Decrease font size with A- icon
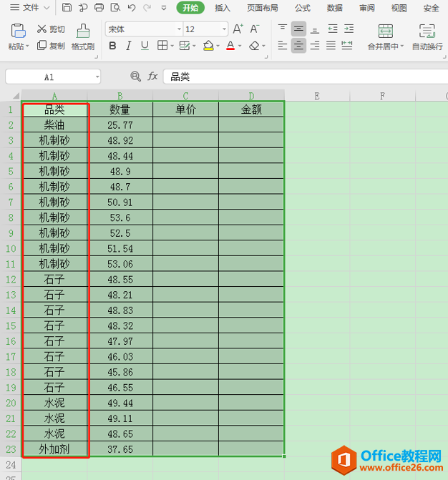Viewport: 448px width, 480px height. point(255,29)
